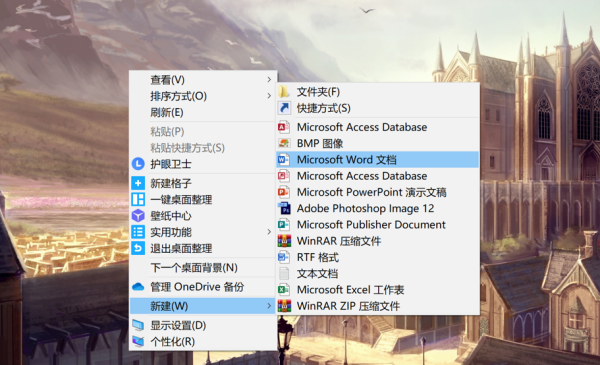Click the plus icon for 新建格子
Screen dimensions: 600x365
[138, 183]
